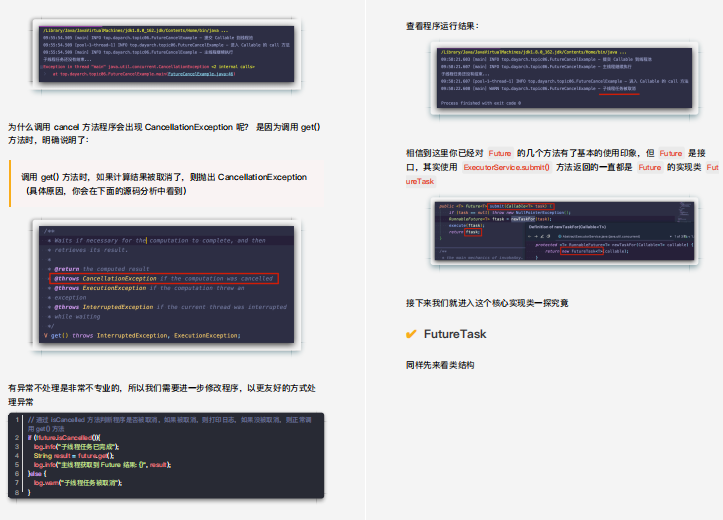This screenshot has width=723, height=520.
Task: Click the @return the computed result line
Action: [101, 269]
